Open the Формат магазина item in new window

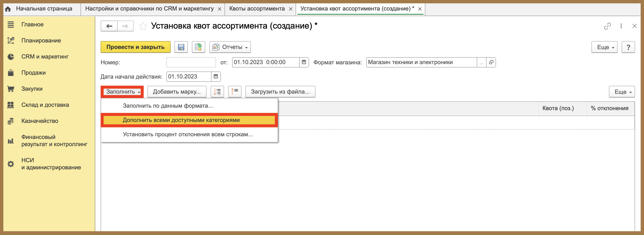pos(491,62)
